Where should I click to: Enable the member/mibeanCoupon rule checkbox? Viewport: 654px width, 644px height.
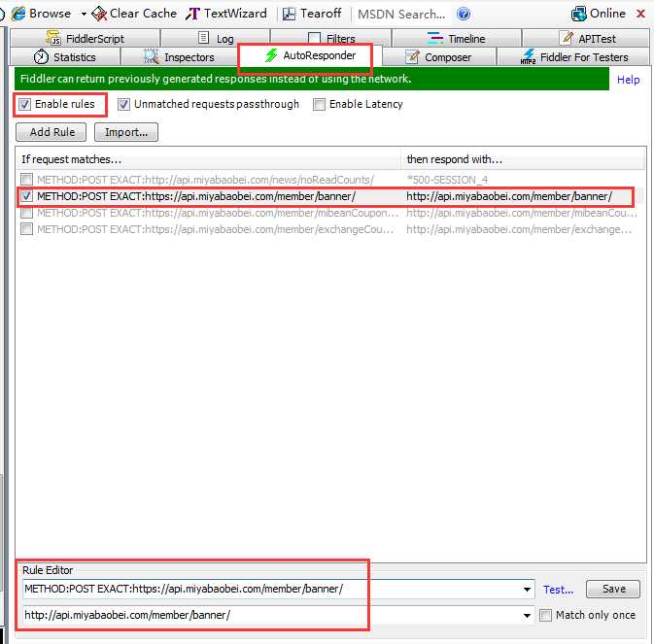point(26,213)
